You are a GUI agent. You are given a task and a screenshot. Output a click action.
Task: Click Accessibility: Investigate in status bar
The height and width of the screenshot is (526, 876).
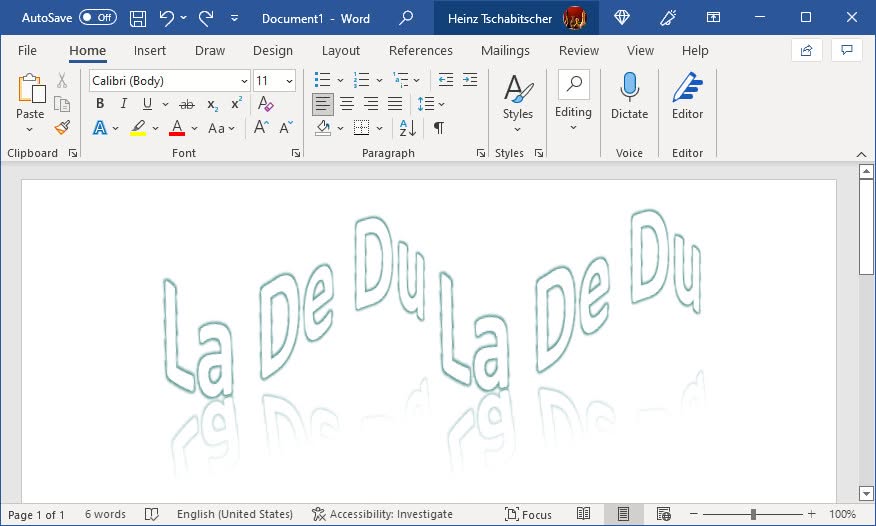[x=383, y=514]
